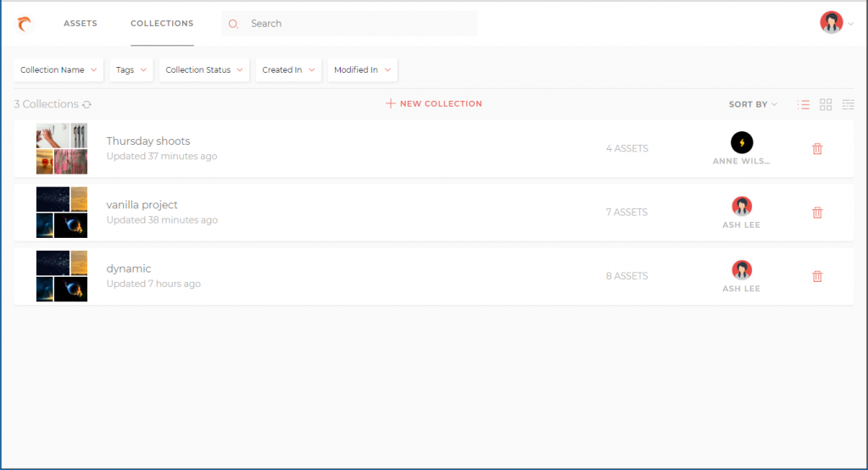Switch to list view

pos(804,104)
